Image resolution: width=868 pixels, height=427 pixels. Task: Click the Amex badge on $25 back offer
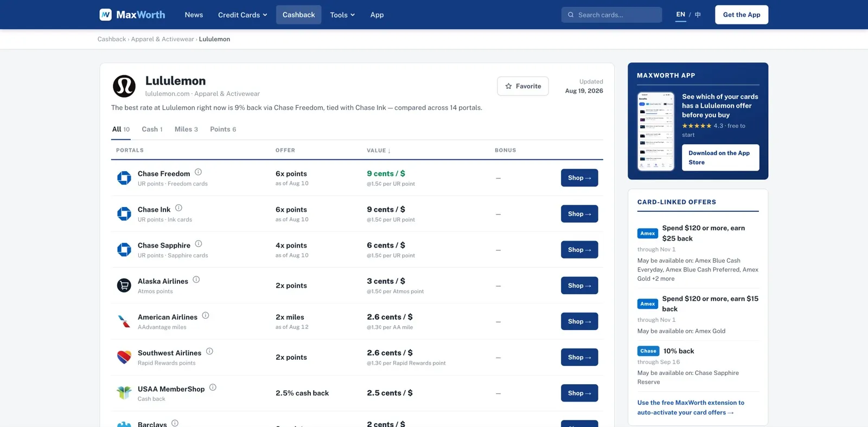point(648,234)
